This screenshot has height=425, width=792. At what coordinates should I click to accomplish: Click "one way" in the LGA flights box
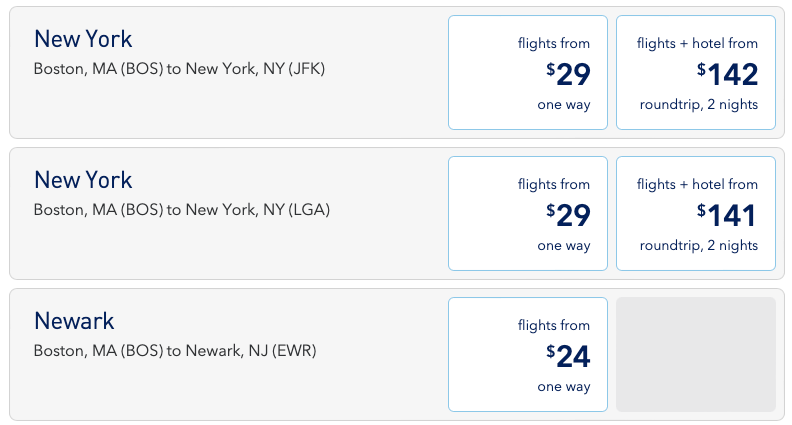pyautogui.click(x=564, y=246)
